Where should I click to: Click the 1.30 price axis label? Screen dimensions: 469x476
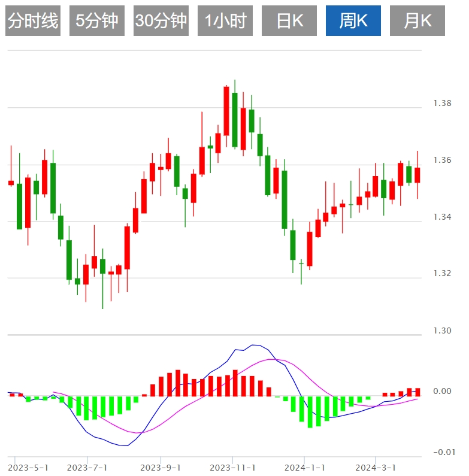(x=442, y=331)
